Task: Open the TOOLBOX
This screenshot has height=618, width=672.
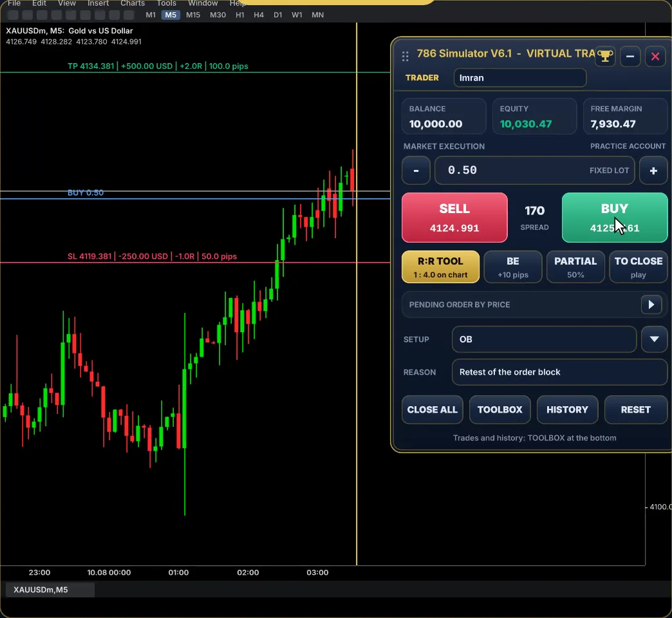Action: tap(499, 409)
